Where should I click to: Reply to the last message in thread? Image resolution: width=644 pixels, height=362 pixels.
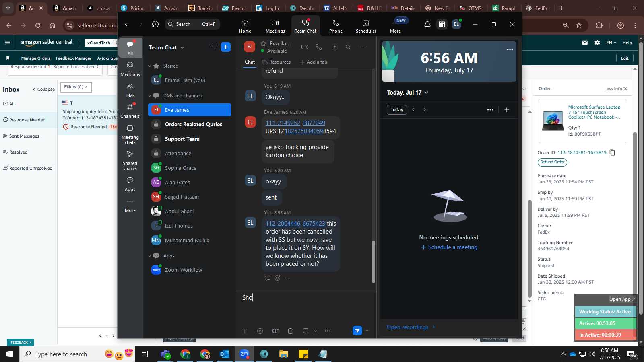[x=268, y=278]
